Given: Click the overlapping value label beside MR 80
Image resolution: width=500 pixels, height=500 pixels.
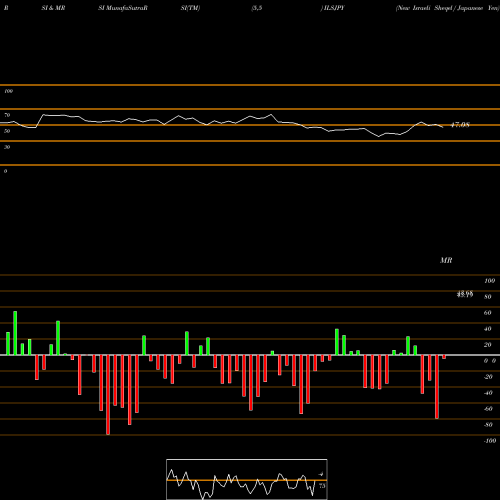Looking at the screenshot, I should tap(465, 294).
